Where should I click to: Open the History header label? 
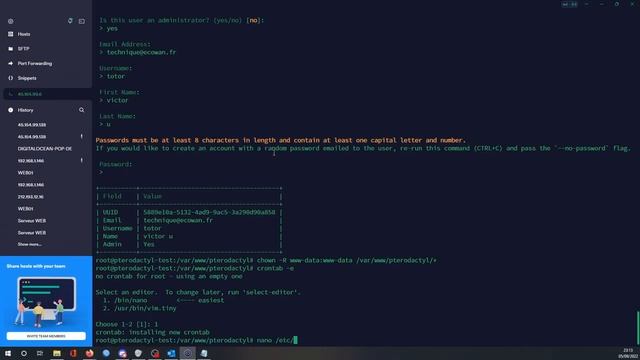(x=25, y=110)
